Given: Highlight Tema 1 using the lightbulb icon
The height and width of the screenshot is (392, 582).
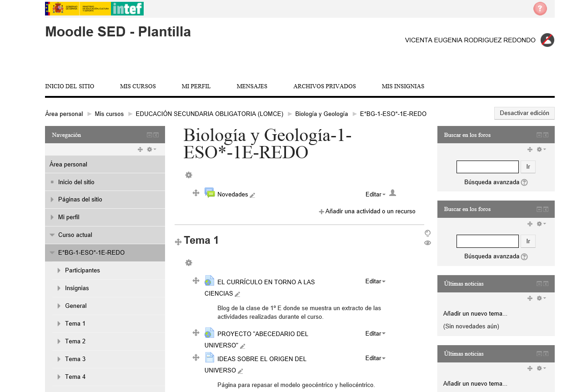Looking at the screenshot, I should tap(426, 233).
